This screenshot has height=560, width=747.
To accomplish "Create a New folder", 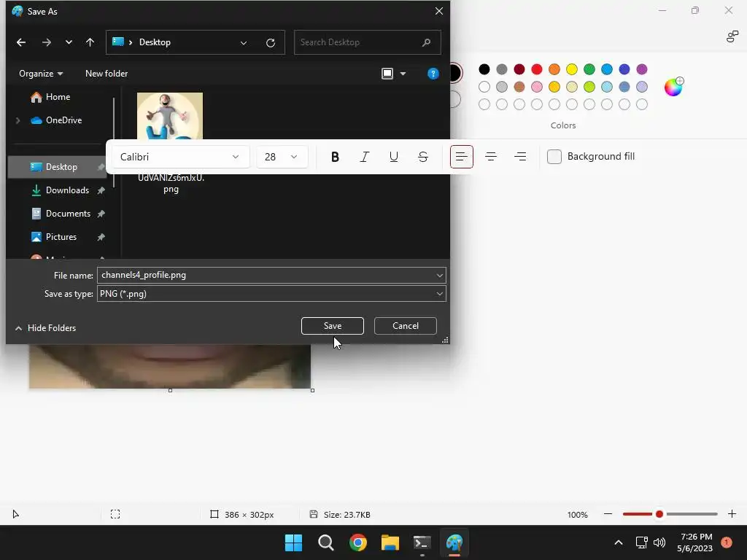I will [107, 74].
